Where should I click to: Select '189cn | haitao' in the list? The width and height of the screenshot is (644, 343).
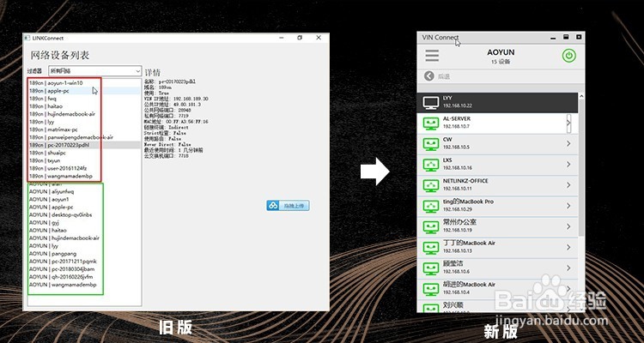coord(46,106)
